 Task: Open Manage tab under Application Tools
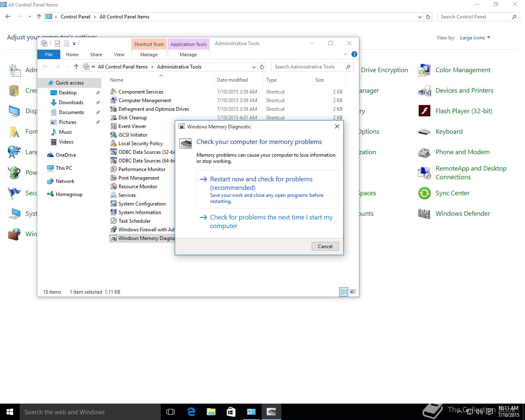(x=188, y=54)
